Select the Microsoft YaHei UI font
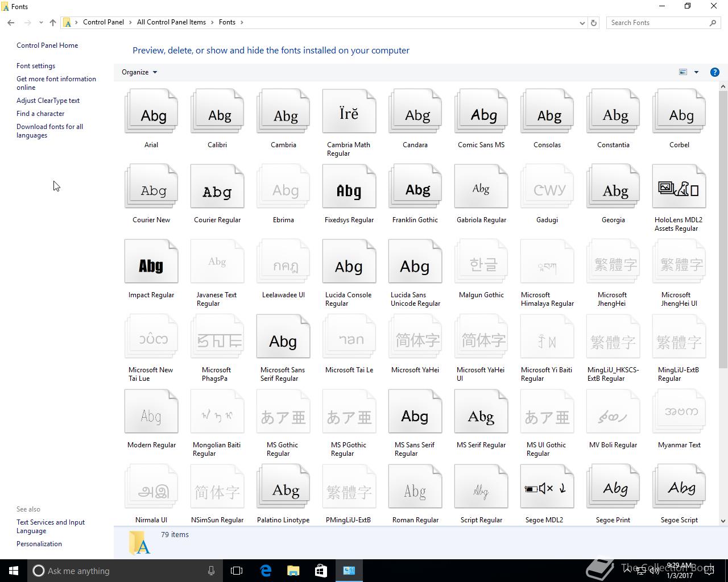The height and width of the screenshot is (582, 728). click(481, 336)
